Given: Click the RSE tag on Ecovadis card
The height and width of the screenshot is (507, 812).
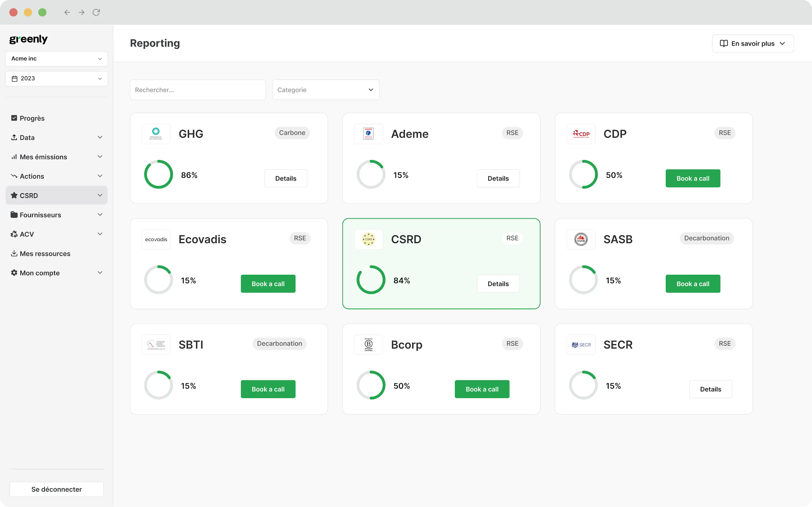Looking at the screenshot, I should (x=300, y=238).
